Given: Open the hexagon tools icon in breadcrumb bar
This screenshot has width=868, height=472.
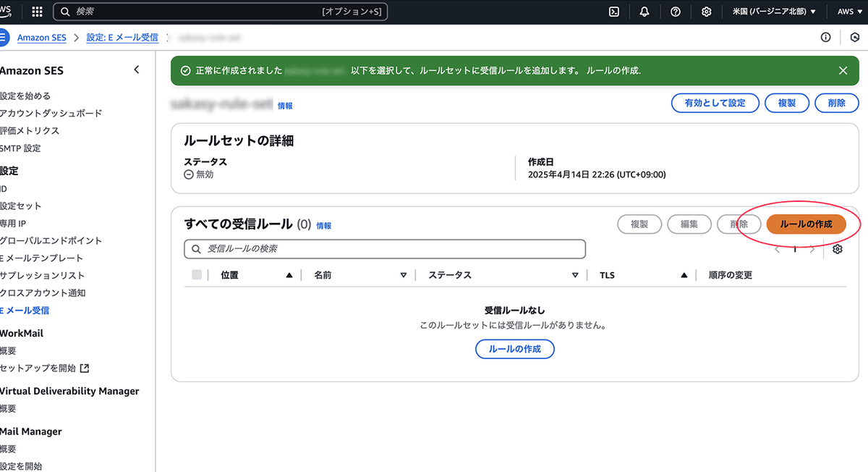Looking at the screenshot, I should click(854, 37).
